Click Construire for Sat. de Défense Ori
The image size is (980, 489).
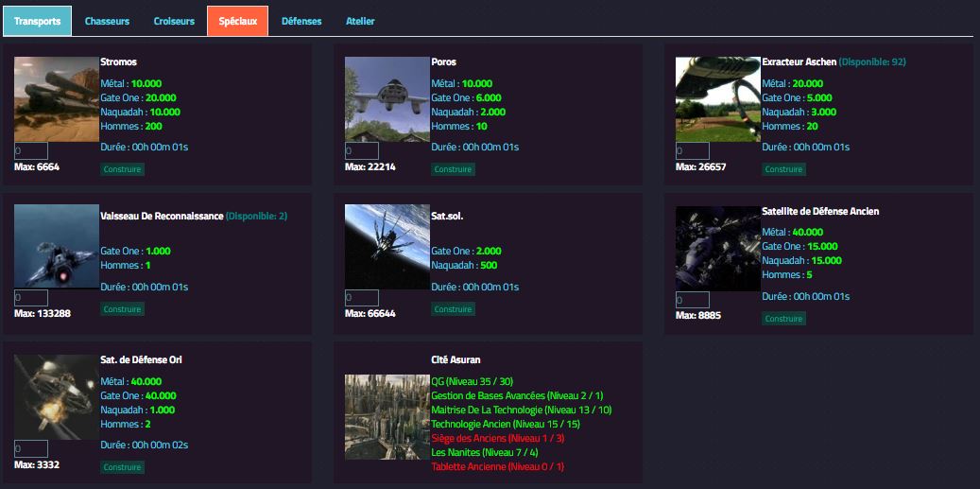tap(123, 467)
